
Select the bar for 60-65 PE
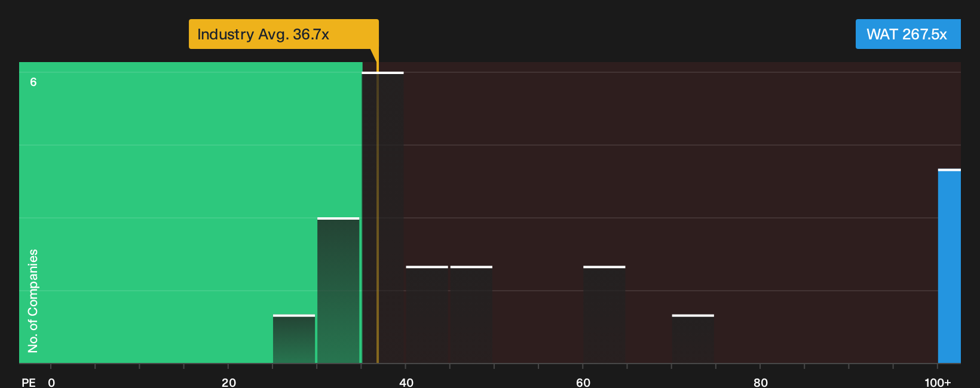(x=604, y=315)
